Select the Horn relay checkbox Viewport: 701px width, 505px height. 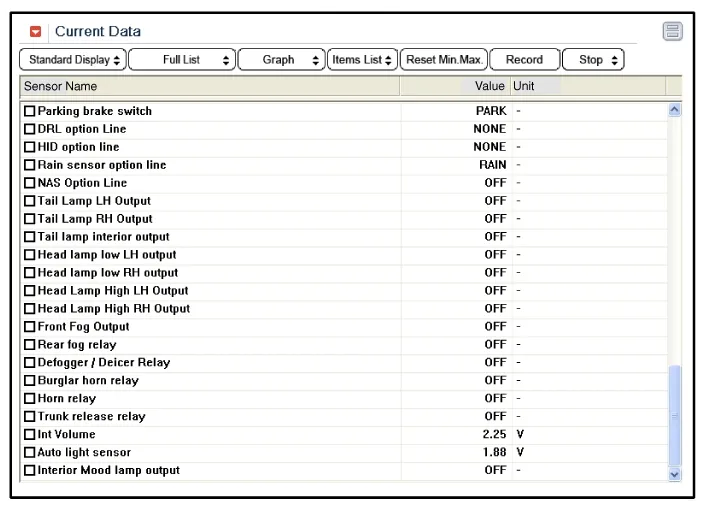(x=29, y=399)
